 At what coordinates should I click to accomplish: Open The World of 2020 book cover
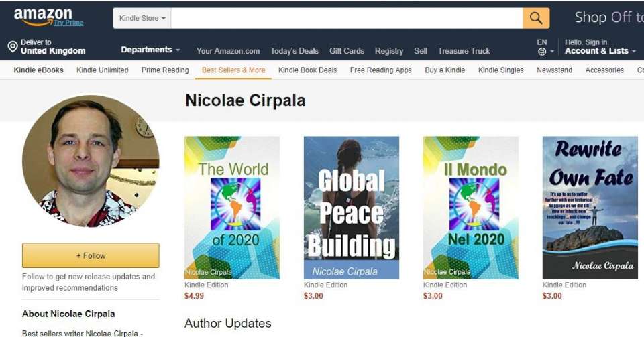pos(232,208)
